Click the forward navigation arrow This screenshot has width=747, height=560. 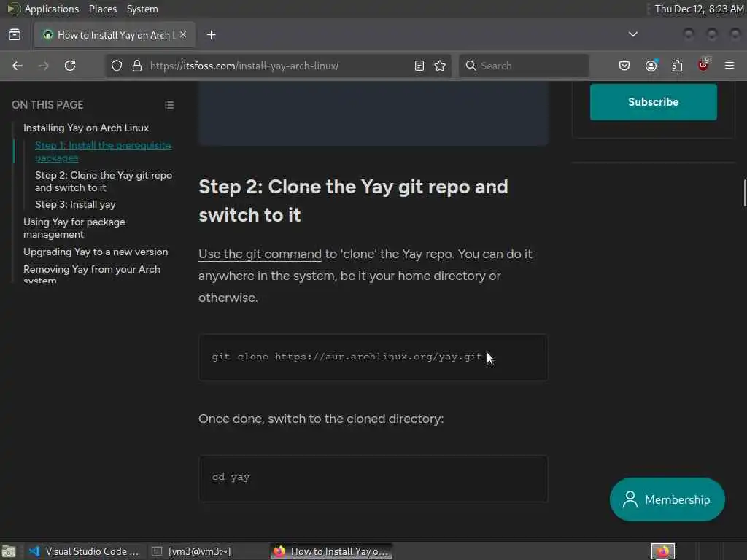(43, 66)
